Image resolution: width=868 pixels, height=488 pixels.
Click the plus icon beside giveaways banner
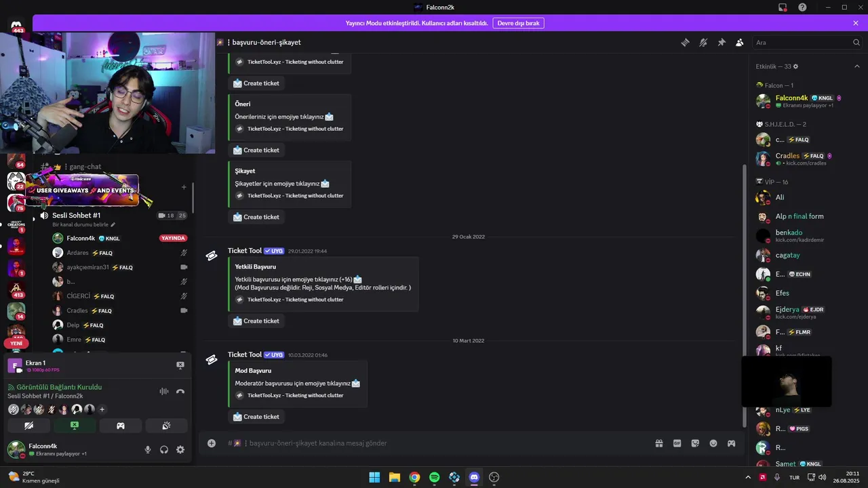[184, 187]
